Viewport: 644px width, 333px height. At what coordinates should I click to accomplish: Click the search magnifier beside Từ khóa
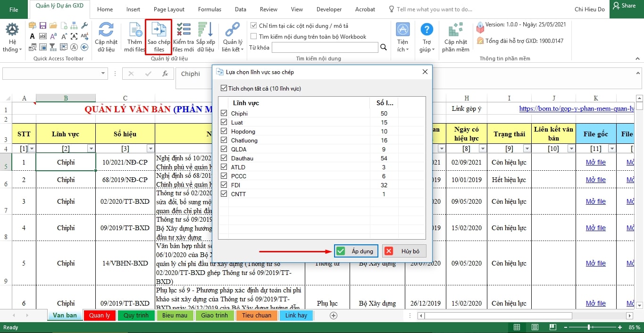point(384,47)
